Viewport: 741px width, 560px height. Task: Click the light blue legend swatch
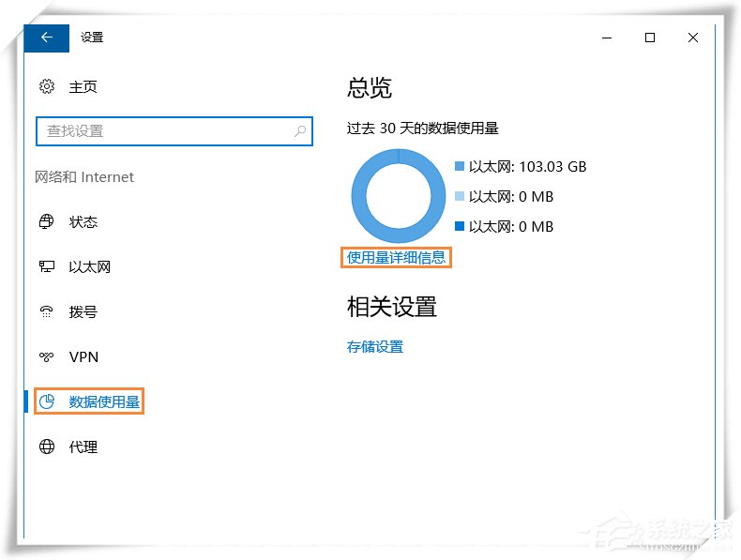coord(460,196)
